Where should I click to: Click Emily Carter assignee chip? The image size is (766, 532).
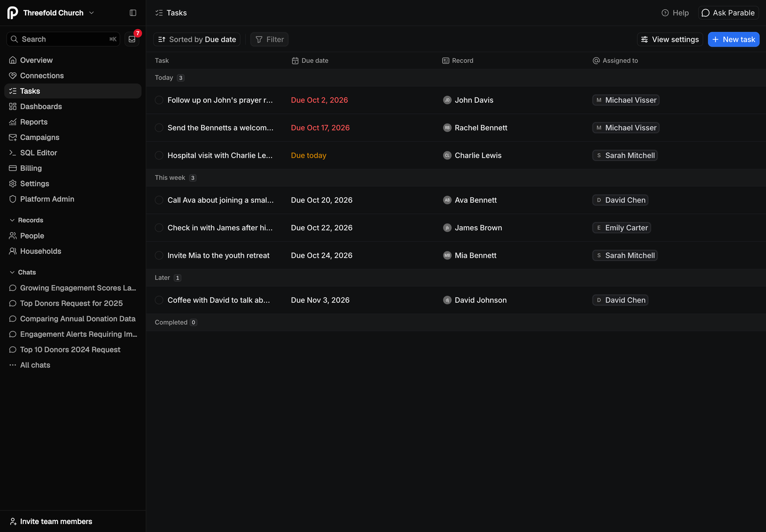621,228
